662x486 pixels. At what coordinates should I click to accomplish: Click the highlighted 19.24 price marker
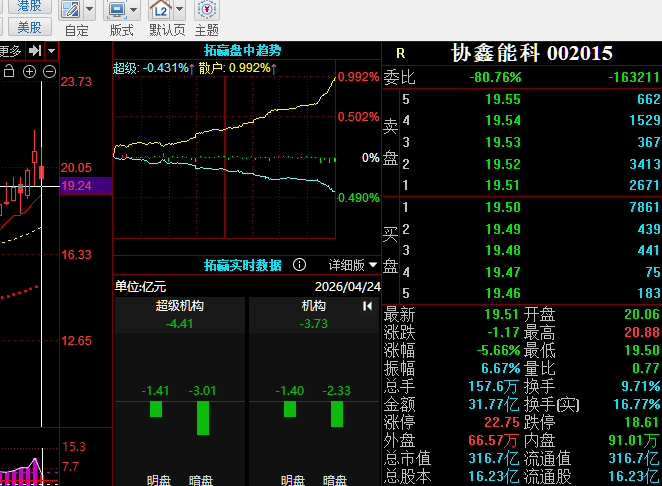click(x=86, y=186)
